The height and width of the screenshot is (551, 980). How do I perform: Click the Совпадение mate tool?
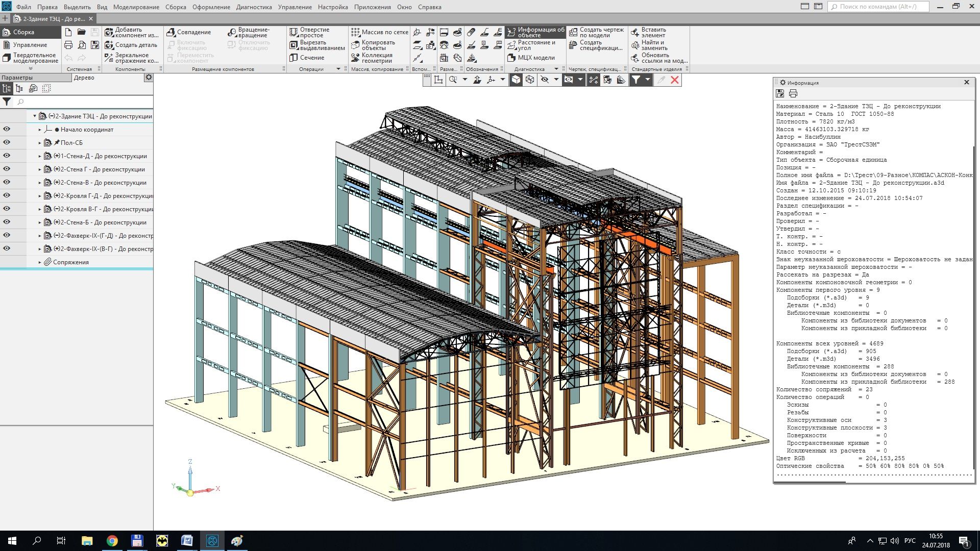pyautogui.click(x=171, y=32)
